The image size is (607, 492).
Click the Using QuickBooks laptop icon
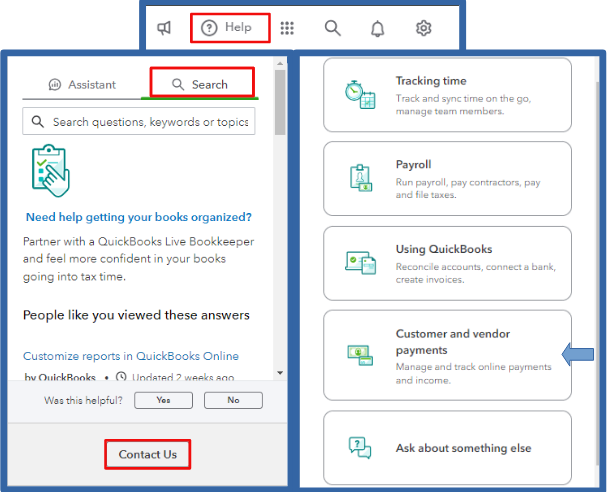[360, 263]
